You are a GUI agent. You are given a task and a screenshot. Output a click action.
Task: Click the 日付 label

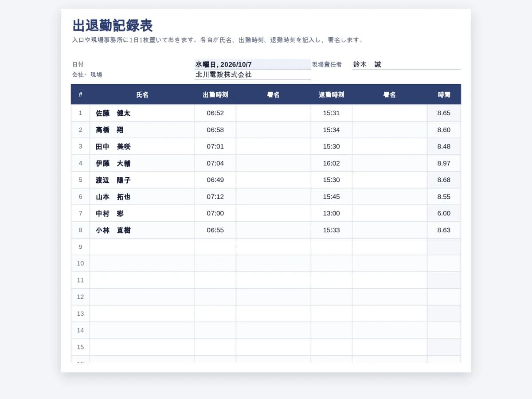click(x=78, y=64)
